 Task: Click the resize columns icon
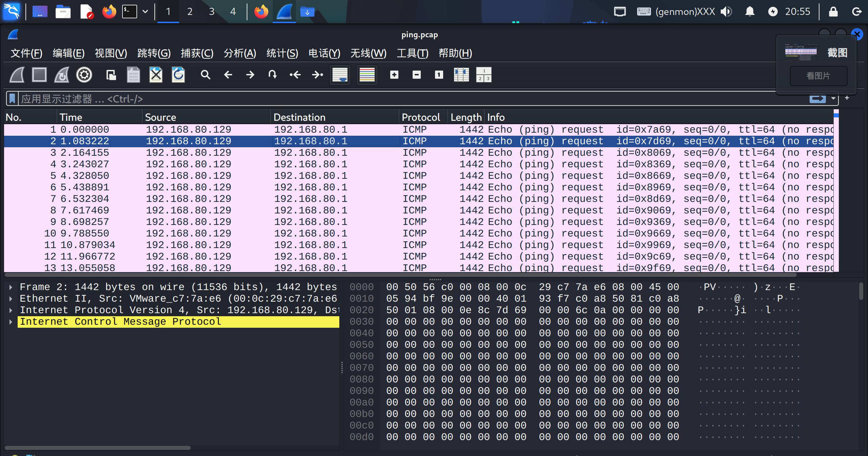click(x=461, y=75)
